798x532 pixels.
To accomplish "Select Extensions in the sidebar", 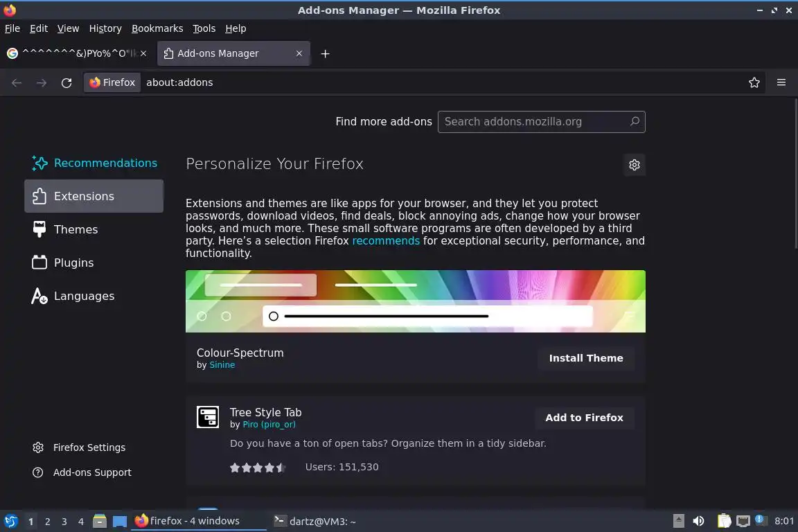I will [x=94, y=196].
